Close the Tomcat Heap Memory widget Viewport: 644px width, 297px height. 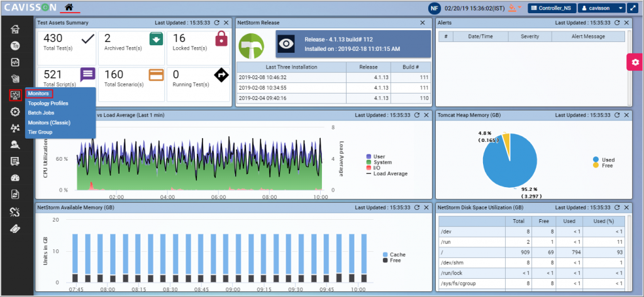(x=626, y=116)
